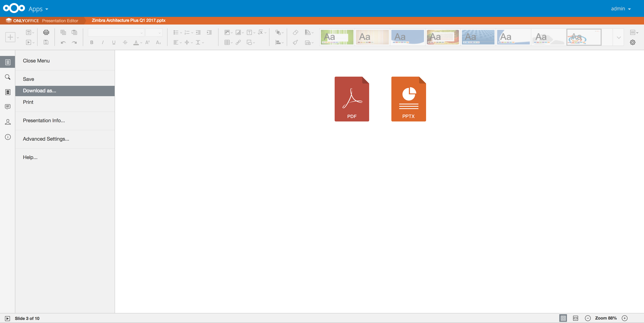
Task: Open the font size dropdown
Action: point(154,33)
